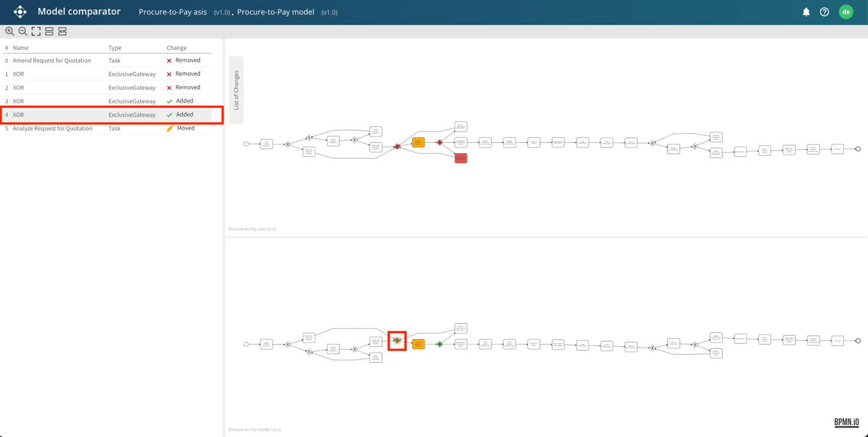
Task: Click the orange moved task in bottom diagram
Action: (418, 344)
